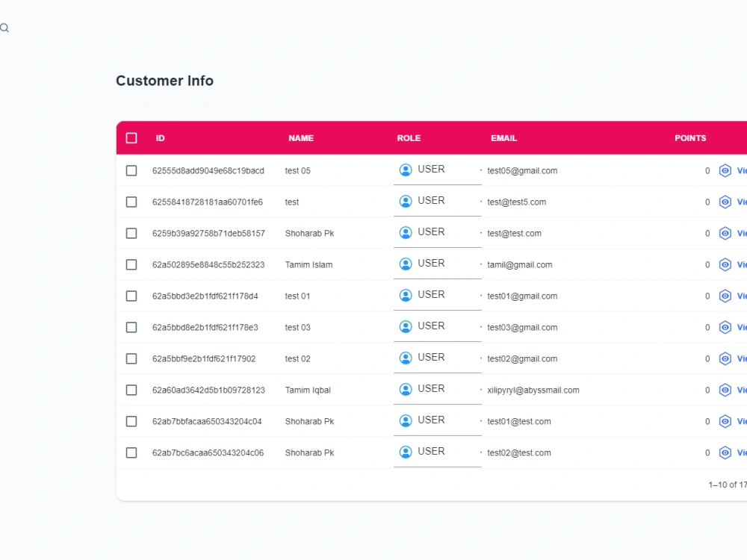
Task: Click user avatar icon in test01@test.com row
Action: [406, 421]
